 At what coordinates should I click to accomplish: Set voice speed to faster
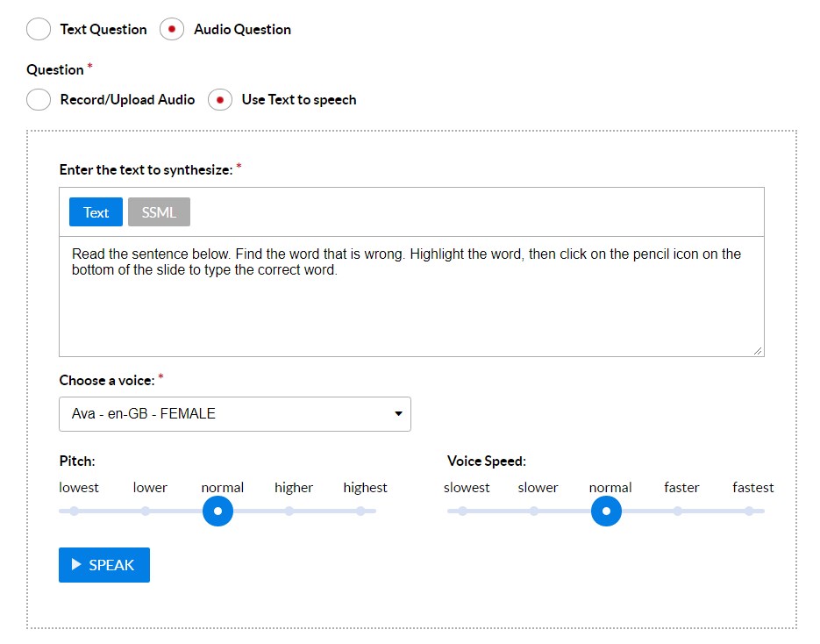pyautogui.click(x=678, y=511)
